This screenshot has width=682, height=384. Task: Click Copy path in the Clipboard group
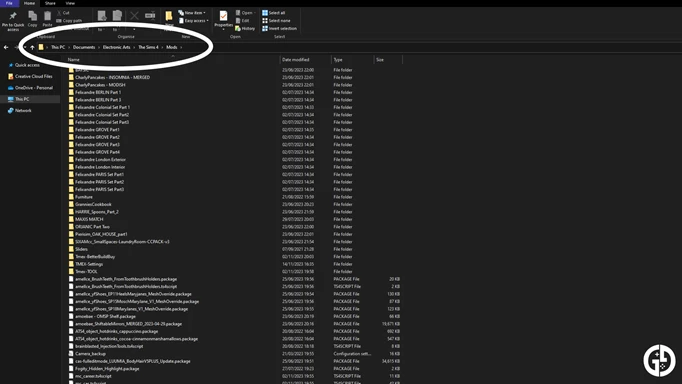(69, 20)
